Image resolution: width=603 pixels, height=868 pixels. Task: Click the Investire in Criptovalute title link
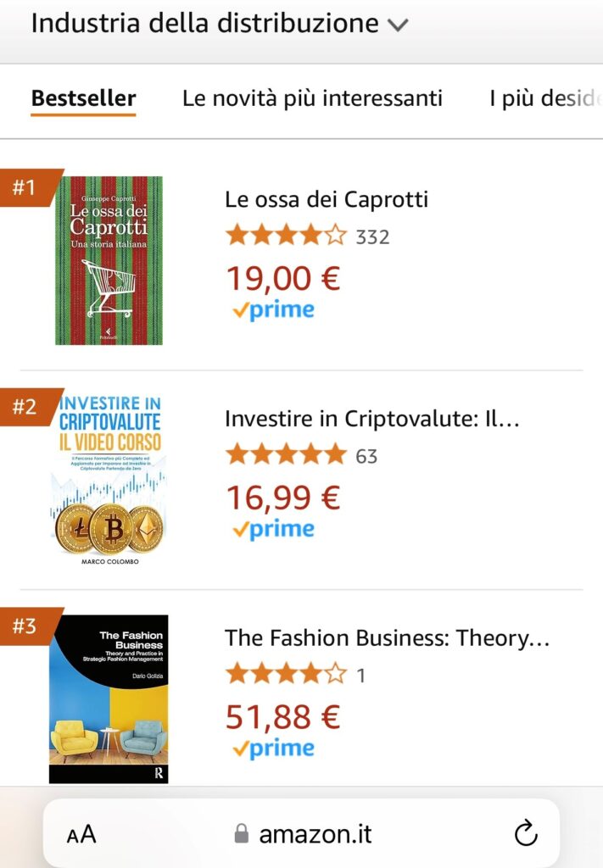tap(371, 419)
